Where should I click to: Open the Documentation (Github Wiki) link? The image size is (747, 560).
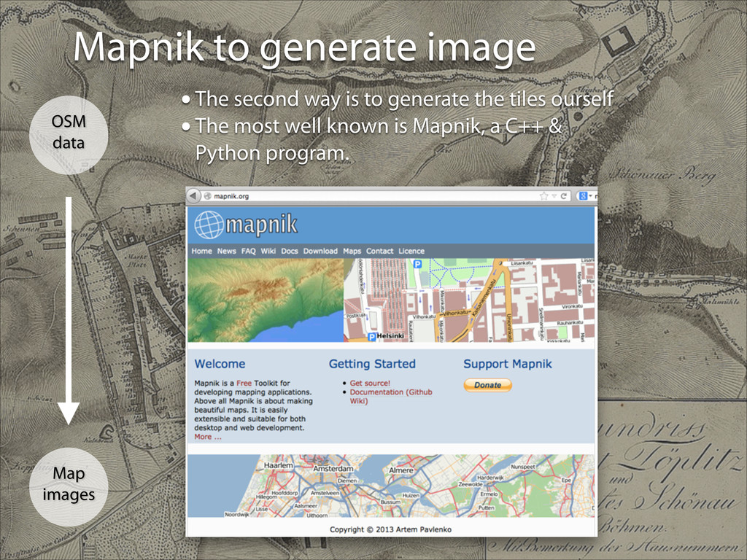pyautogui.click(x=391, y=396)
